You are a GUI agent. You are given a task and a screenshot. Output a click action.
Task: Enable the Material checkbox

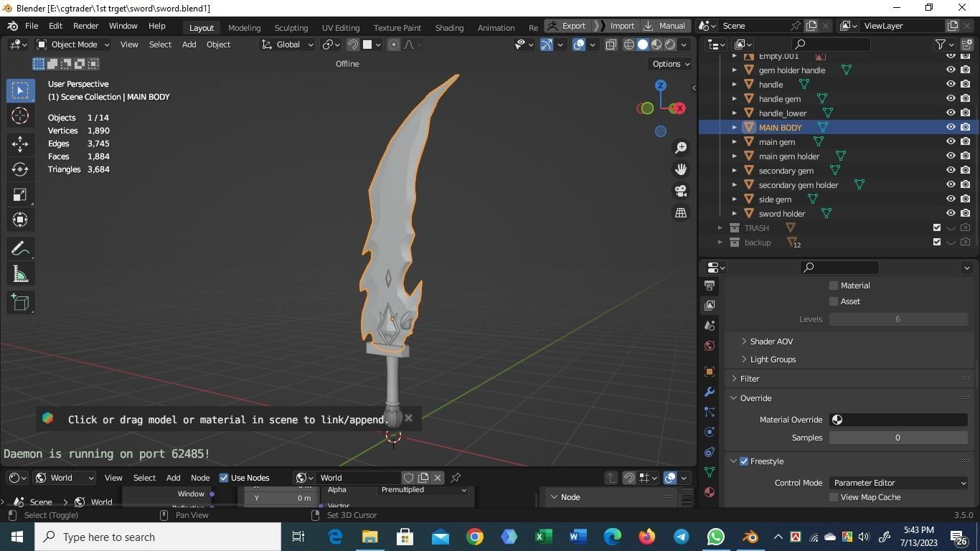834,286
